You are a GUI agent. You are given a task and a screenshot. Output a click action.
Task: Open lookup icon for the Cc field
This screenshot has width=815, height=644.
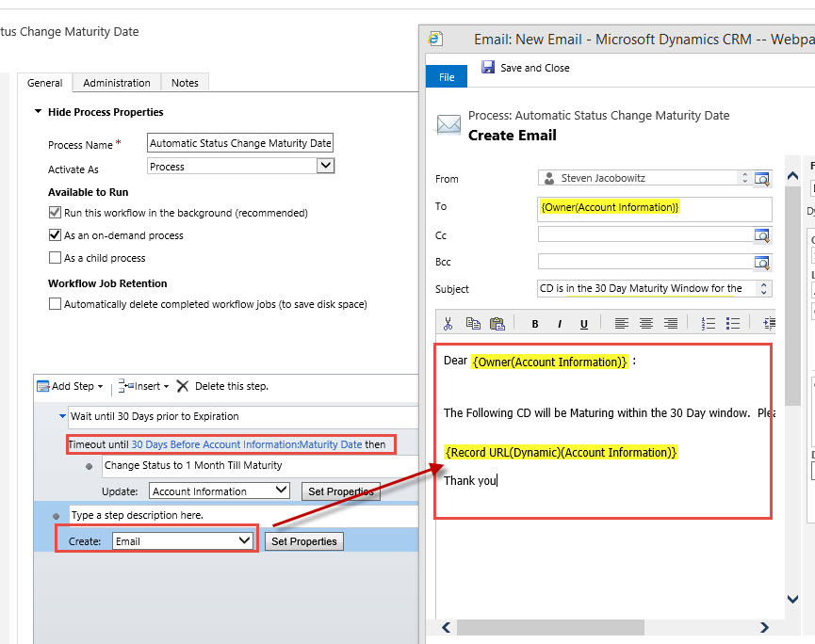[762, 235]
